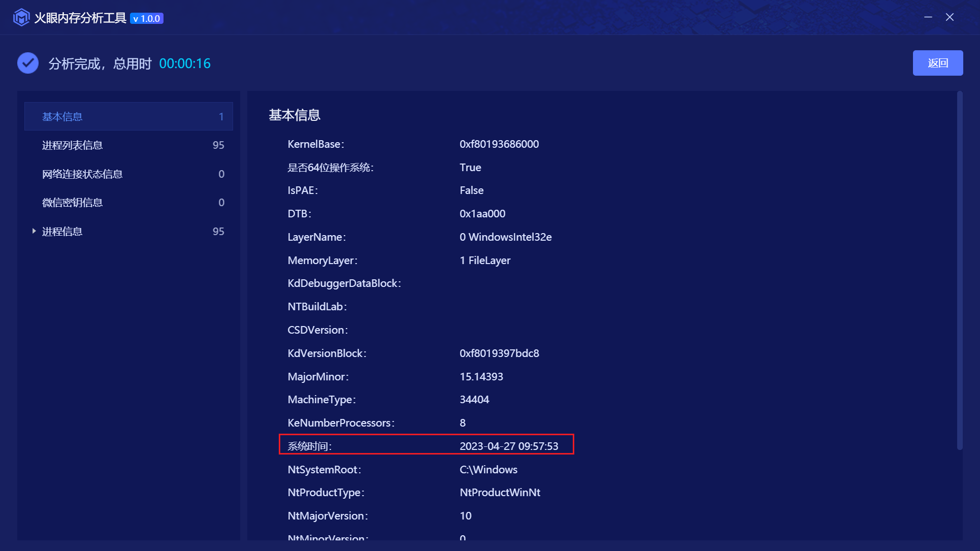Screen dimensions: 980x551
Task: Click the vertical scrollbar on the right
Action: click(959, 269)
